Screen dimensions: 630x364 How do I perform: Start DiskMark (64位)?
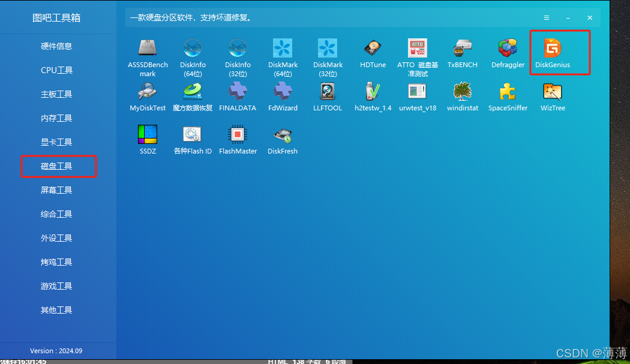283,58
